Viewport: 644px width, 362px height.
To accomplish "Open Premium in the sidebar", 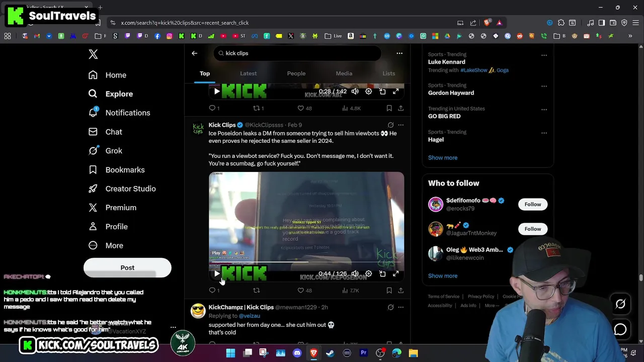I will tap(112, 208).
